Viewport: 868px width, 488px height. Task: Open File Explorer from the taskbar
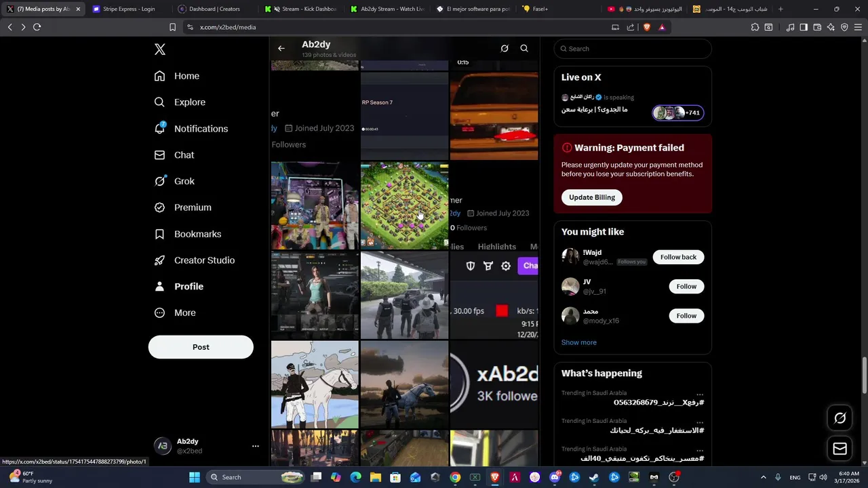tap(376, 477)
